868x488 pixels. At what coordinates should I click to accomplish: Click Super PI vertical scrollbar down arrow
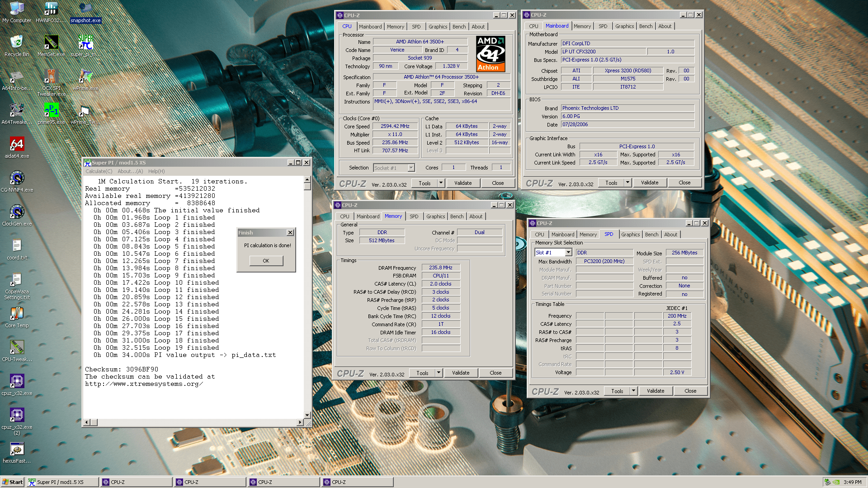tap(307, 415)
